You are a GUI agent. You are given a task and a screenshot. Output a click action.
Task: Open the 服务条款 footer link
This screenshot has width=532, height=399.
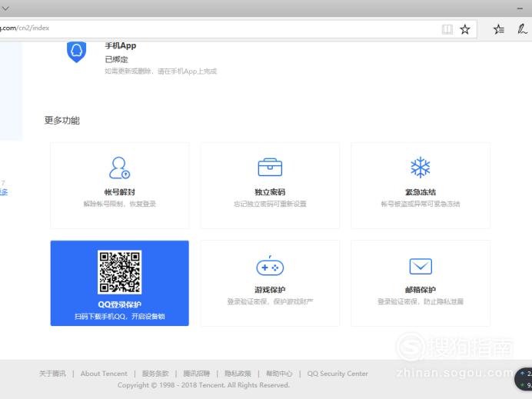[155, 374]
